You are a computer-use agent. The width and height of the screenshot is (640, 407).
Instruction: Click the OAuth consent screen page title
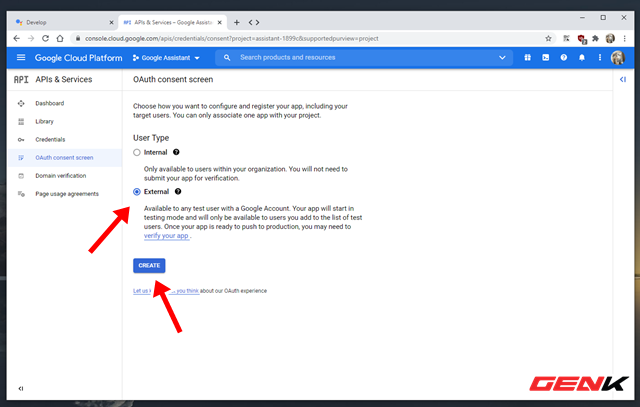tap(173, 79)
